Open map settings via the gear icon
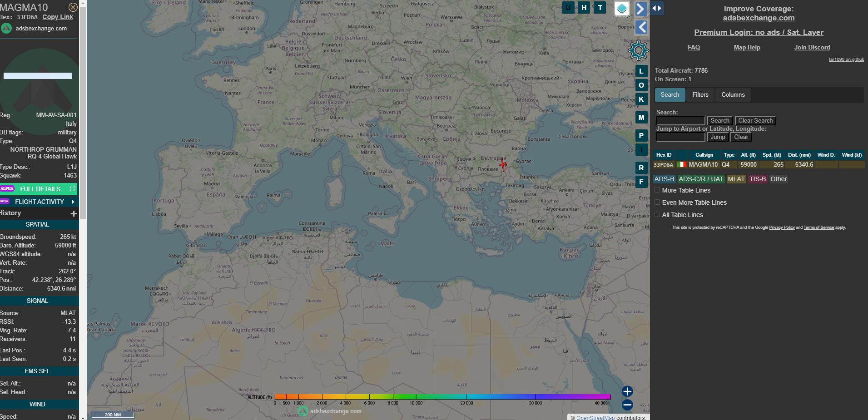Screen dimensions: 868x420 pos(638,50)
